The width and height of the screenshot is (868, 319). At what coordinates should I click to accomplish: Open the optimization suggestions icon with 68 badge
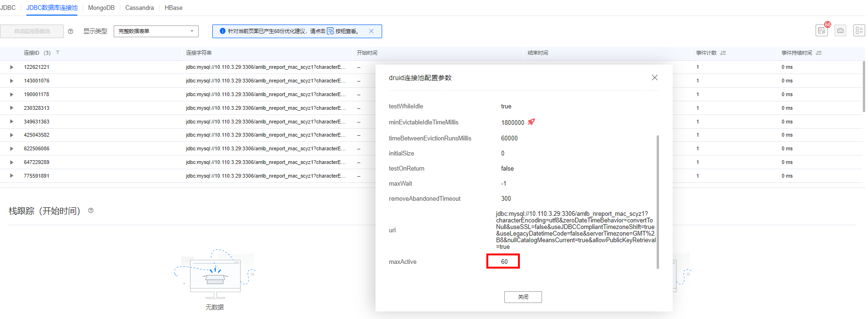tap(822, 31)
